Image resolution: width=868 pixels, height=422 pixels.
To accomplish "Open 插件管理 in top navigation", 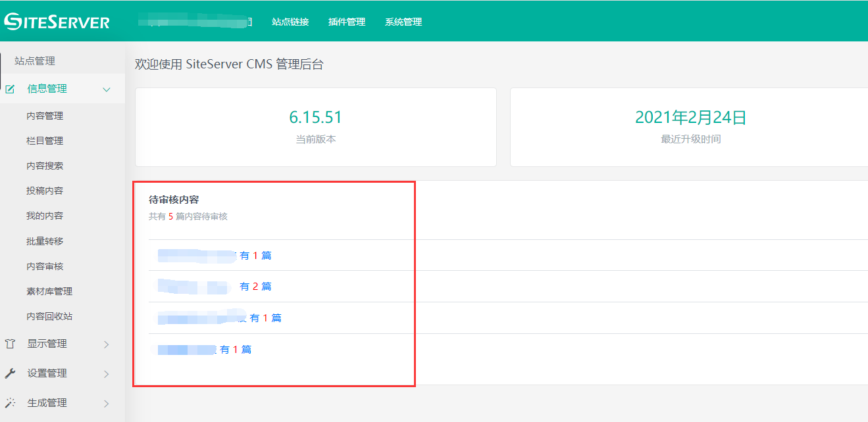I will [347, 22].
